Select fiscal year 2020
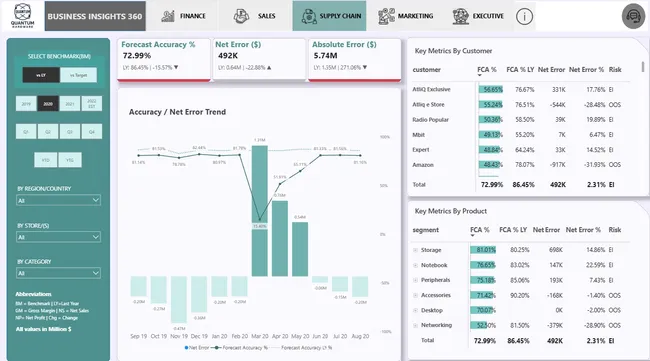Viewport: 650px width, 361px height. pyautogui.click(x=48, y=104)
